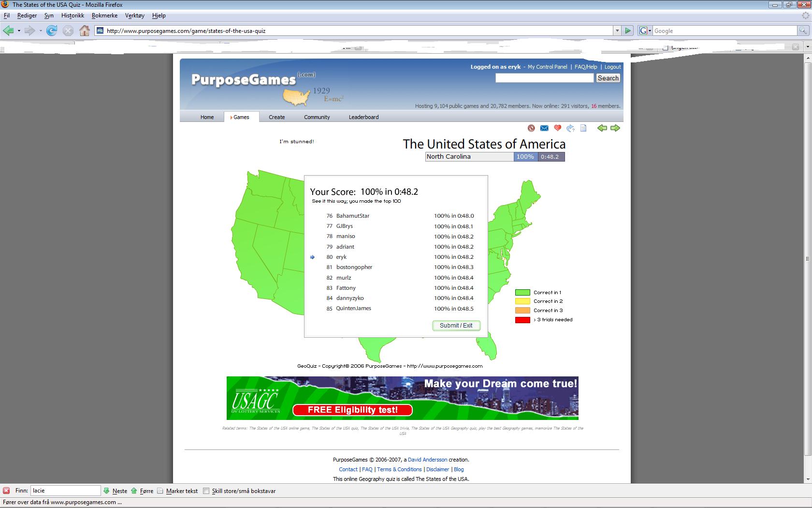This screenshot has height=508, width=812.
Task: Open the Hjelp menu
Action: [x=159, y=15]
